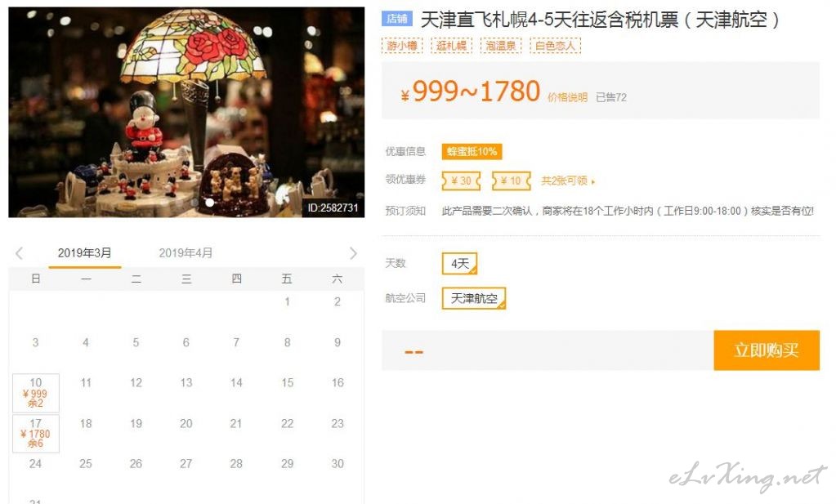
Task: Advance calendar with right chevron arrow
Action: 353,253
